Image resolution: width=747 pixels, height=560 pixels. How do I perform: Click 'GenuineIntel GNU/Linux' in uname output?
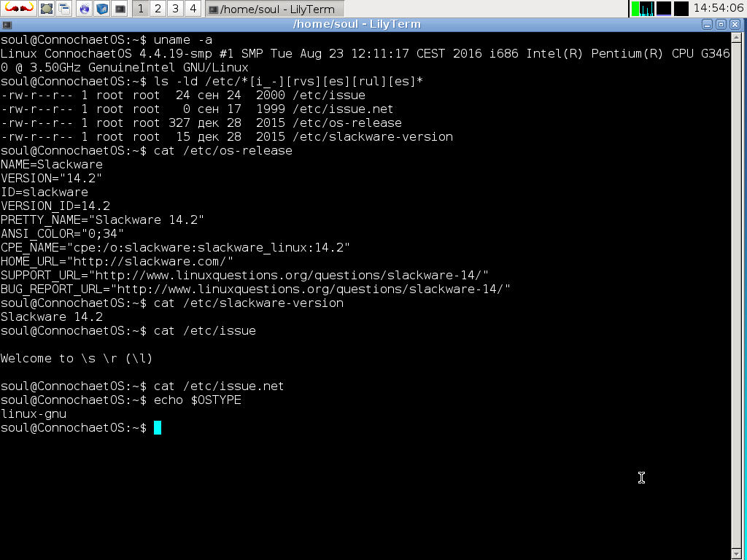point(169,68)
